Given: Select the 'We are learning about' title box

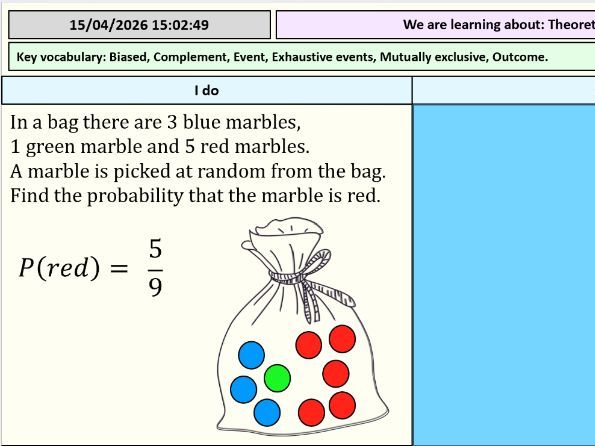Looking at the screenshot, I should pos(436,25).
